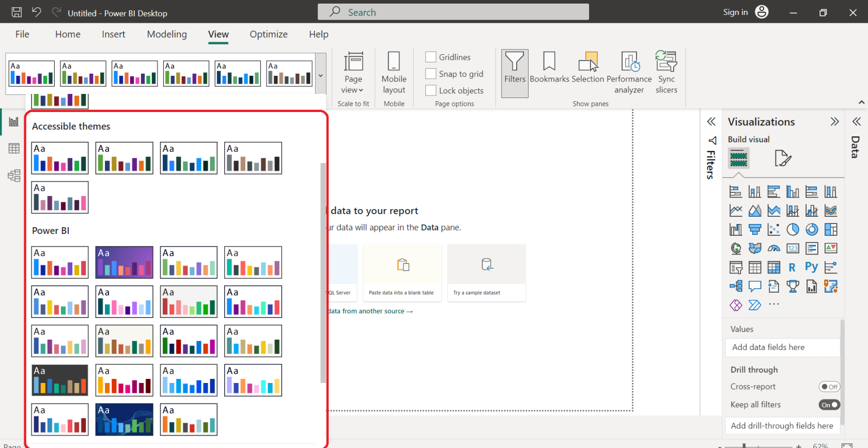
Task: Select the Clustered column chart visual
Action: click(x=793, y=192)
